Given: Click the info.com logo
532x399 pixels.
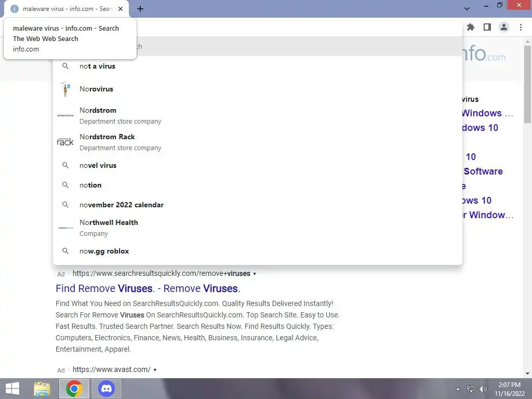Looking at the screenshot, I should pyautogui.click(x=484, y=54).
